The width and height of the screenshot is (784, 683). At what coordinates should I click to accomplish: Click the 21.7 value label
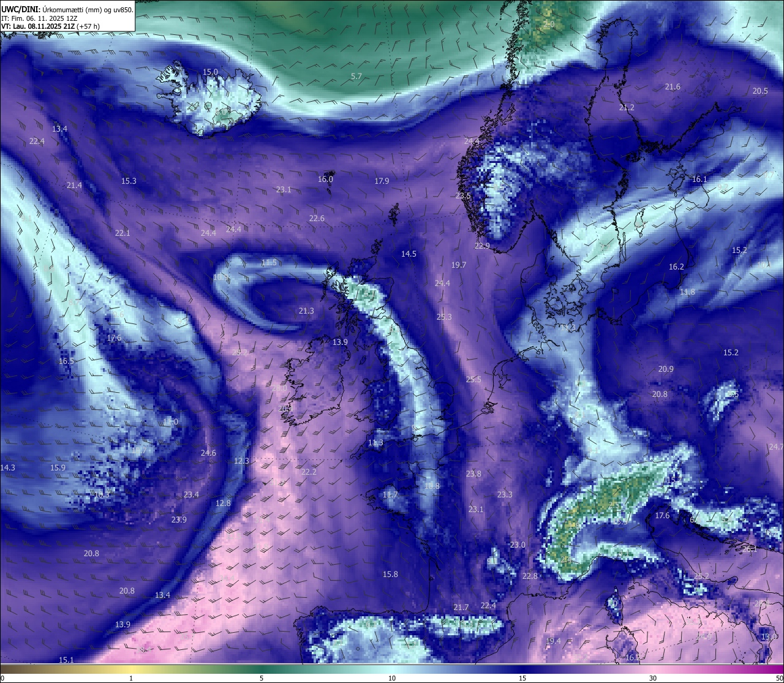point(461,607)
